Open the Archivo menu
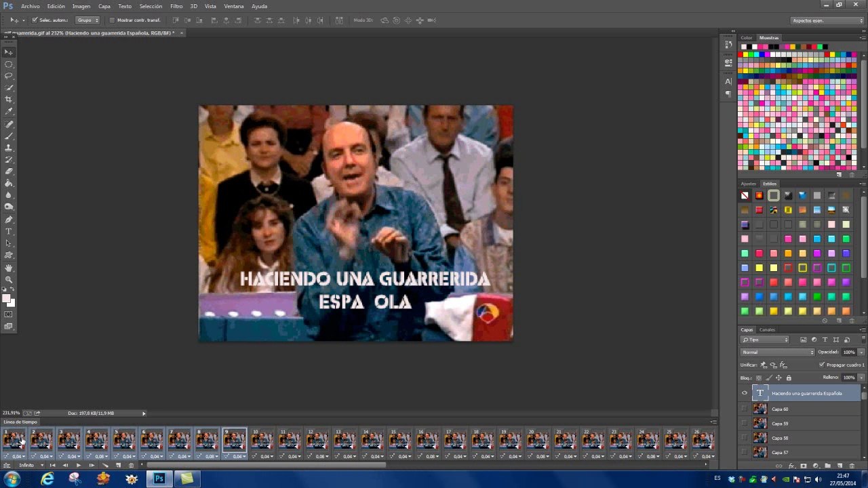 coord(30,6)
